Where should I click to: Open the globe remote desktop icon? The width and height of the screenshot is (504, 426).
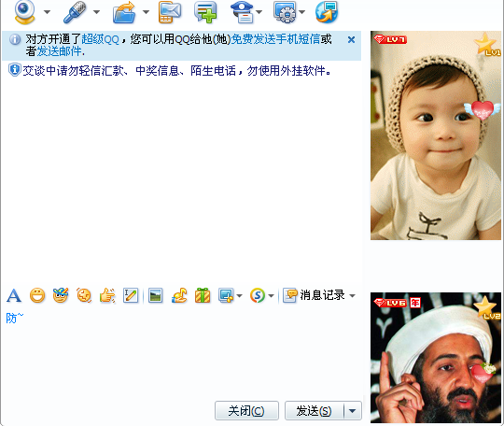click(x=327, y=12)
